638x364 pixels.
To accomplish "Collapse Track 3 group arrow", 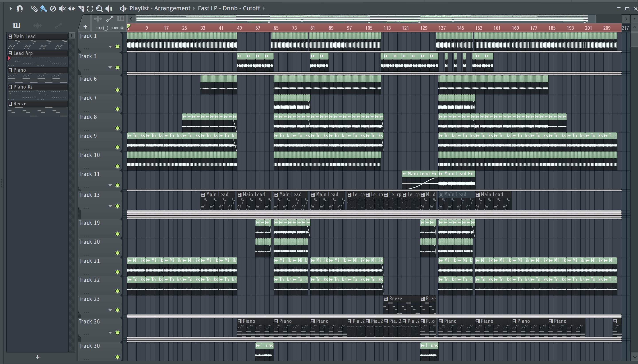I will click(x=110, y=68).
